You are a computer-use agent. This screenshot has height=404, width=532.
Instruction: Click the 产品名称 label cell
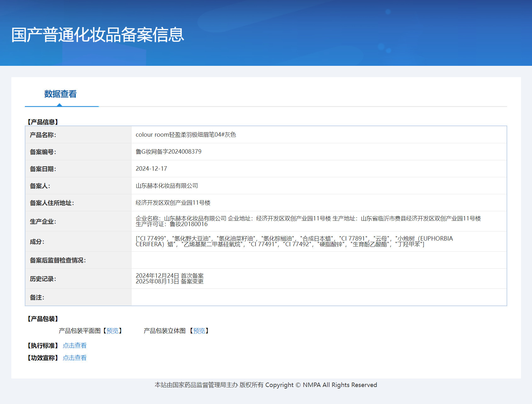78,135
